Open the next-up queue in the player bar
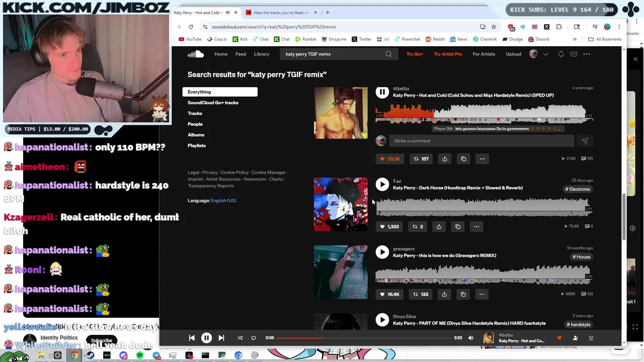 [x=591, y=338]
